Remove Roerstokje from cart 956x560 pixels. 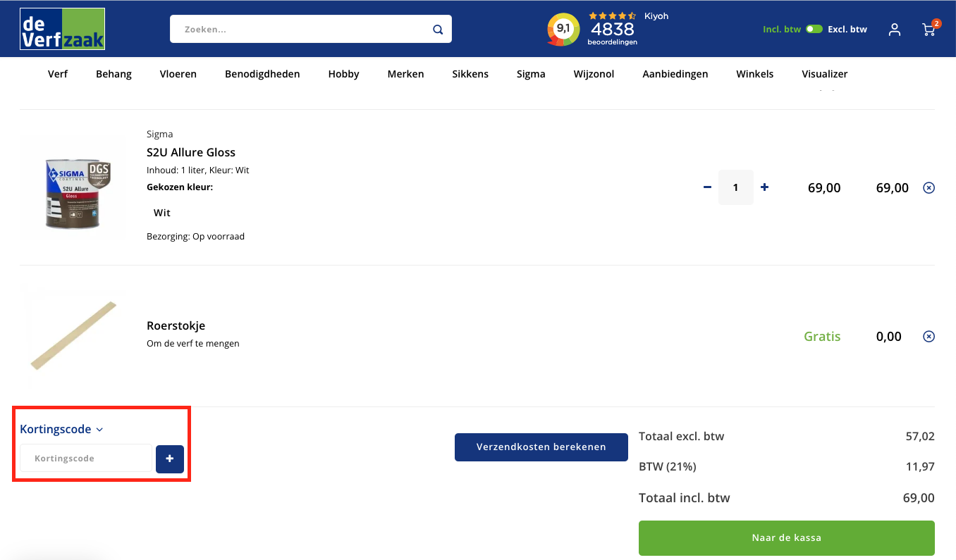point(929,336)
